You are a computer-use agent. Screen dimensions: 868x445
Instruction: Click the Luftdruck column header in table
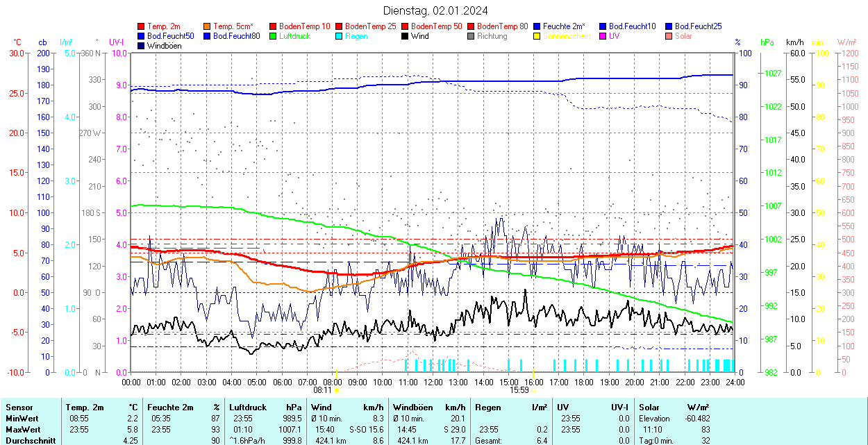click(x=248, y=408)
